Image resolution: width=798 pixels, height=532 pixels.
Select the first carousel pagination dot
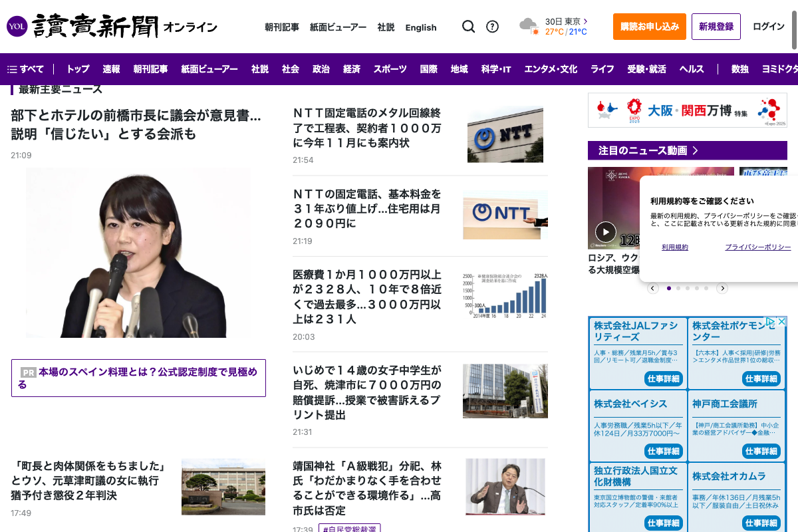click(669, 288)
